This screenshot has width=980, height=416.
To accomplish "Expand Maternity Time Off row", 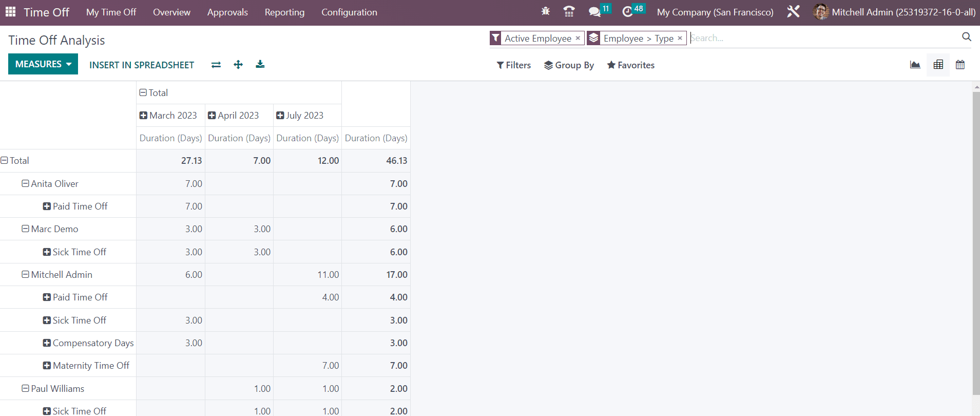I will tap(47, 366).
